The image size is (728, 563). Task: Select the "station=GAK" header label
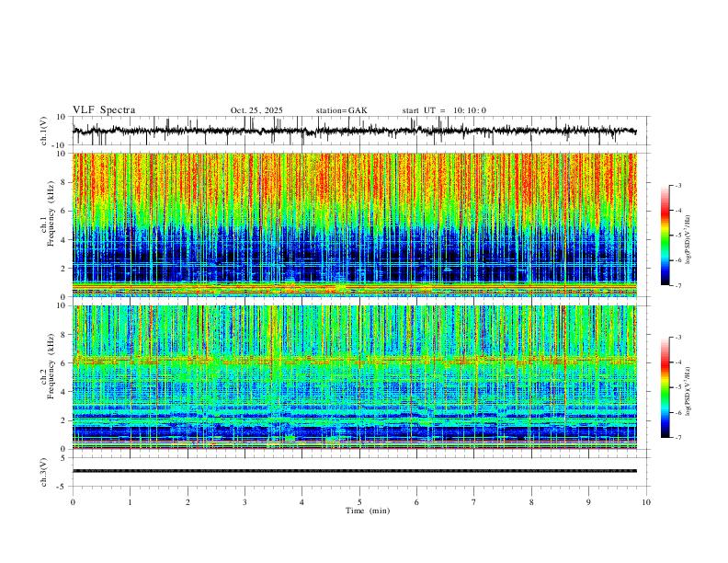pyautogui.click(x=341, y=110)
